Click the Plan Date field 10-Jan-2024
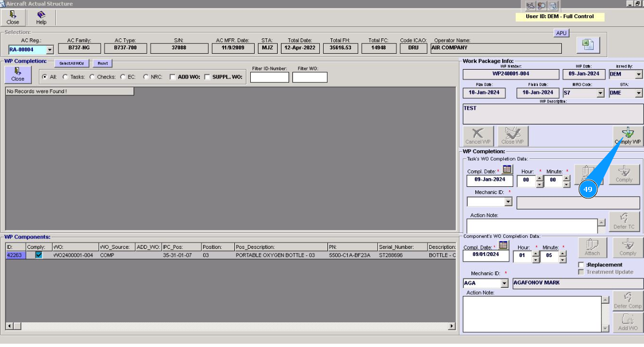The image size is (644, 347). (484, 93)
